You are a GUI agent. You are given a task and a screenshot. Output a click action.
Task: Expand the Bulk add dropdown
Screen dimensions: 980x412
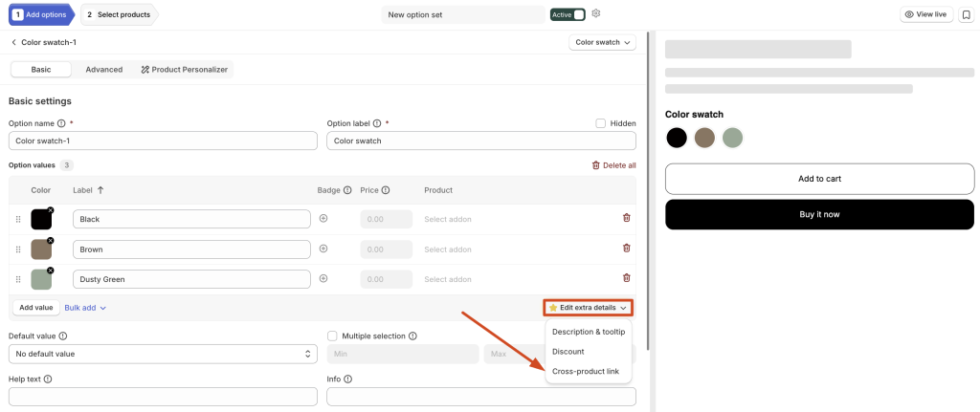pos(85,308)
